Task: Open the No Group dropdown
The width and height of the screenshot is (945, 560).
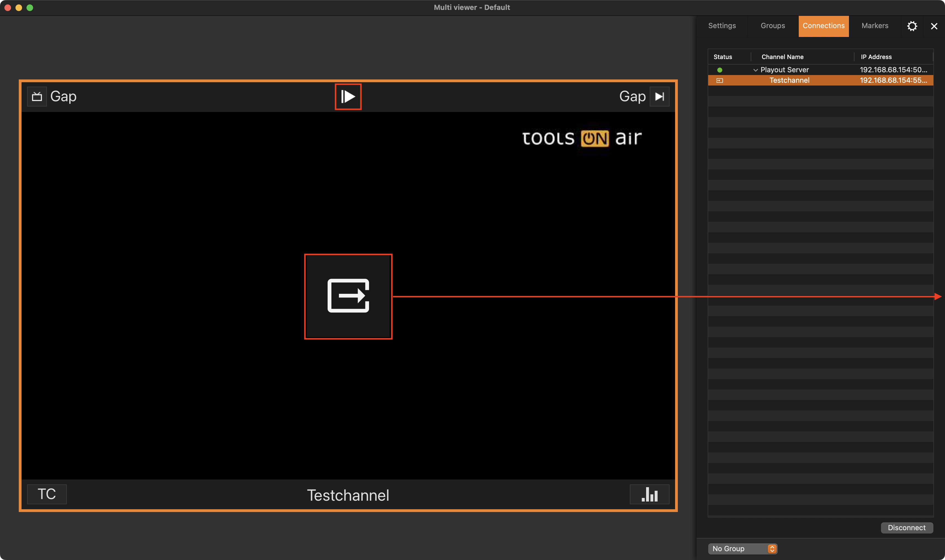Action: 742,549
